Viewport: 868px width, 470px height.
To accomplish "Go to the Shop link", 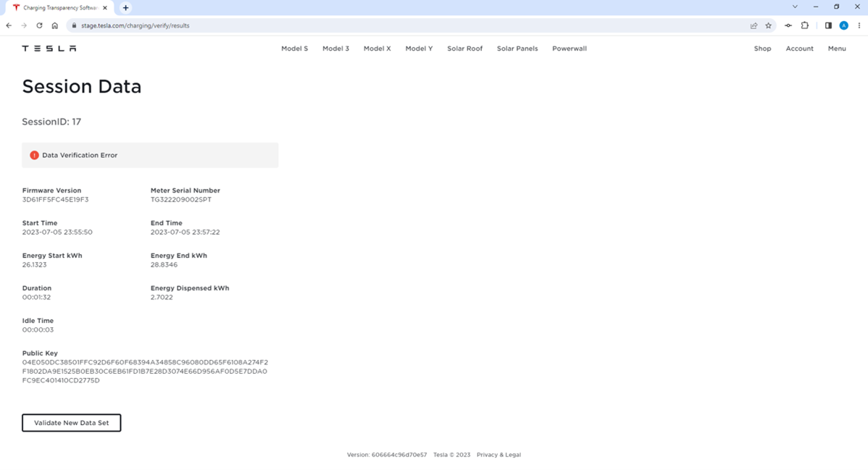I will [x=762, y=49].
